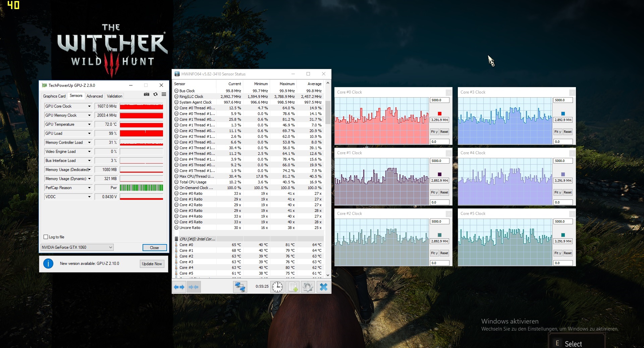Open the GPU Temperature sensor dropdown
Screen dimensions: 644x348
(89, 124)
